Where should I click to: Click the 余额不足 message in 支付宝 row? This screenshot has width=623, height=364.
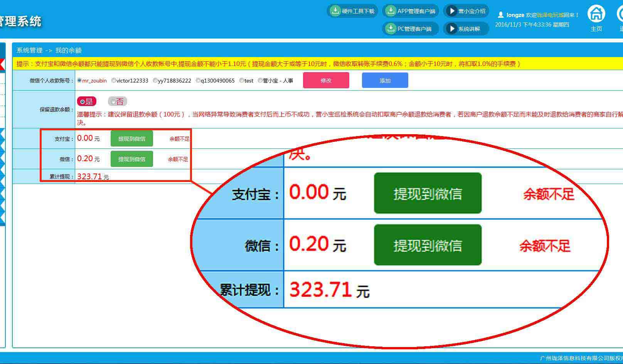179,139
